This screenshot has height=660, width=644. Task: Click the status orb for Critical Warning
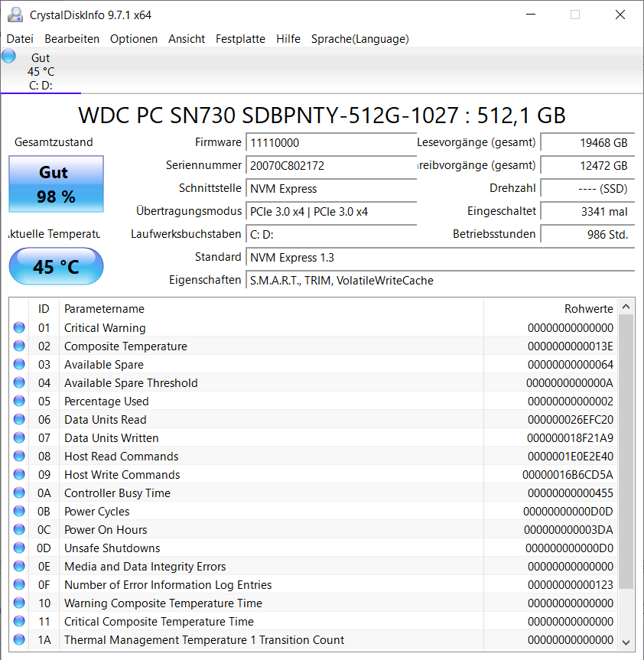tap(19, 327)
